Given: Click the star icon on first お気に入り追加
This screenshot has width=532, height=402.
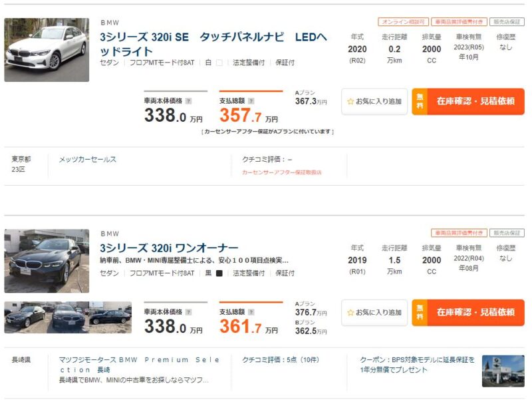Looking at the screenshot, I should (350, 101).
